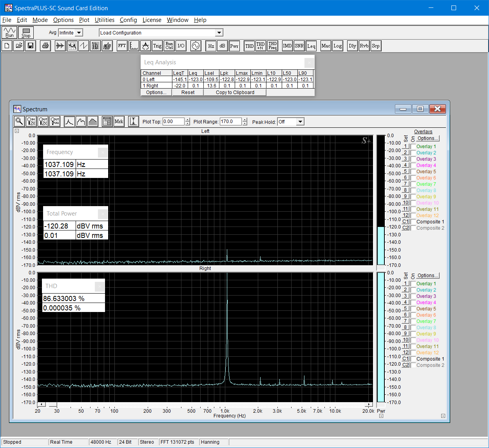Save with the floppy disk icon

pos(30,46)
